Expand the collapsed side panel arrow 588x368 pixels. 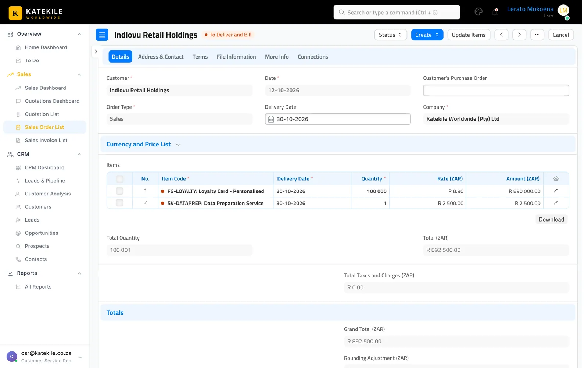96,52
